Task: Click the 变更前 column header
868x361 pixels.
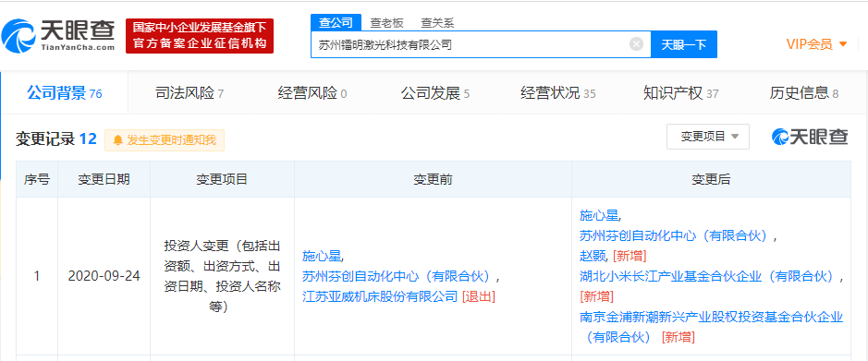Action: pos(433,179)
